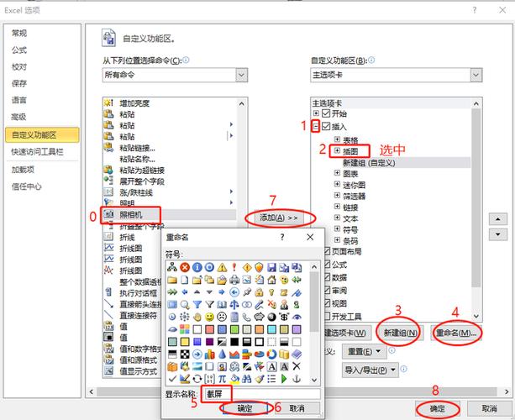Viewport: 515px width, 420px height.
Task: Select the binoculars symbol
Action: (x=247, y=379)
